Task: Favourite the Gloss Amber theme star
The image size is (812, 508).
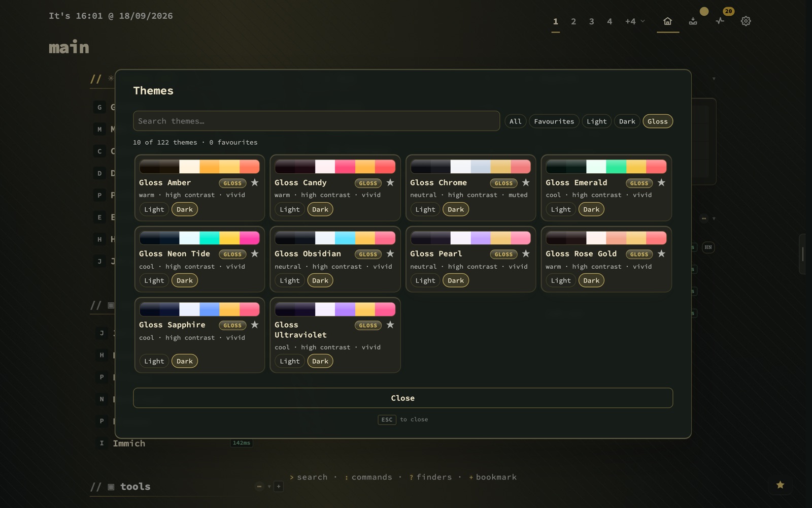Action: pos(255,182)
